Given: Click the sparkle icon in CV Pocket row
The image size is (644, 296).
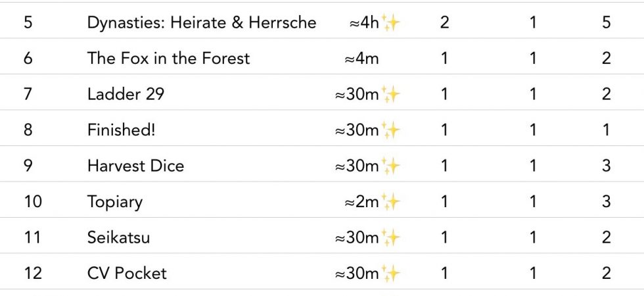Looking at the screenshot, I should click(x=391, y=272).
